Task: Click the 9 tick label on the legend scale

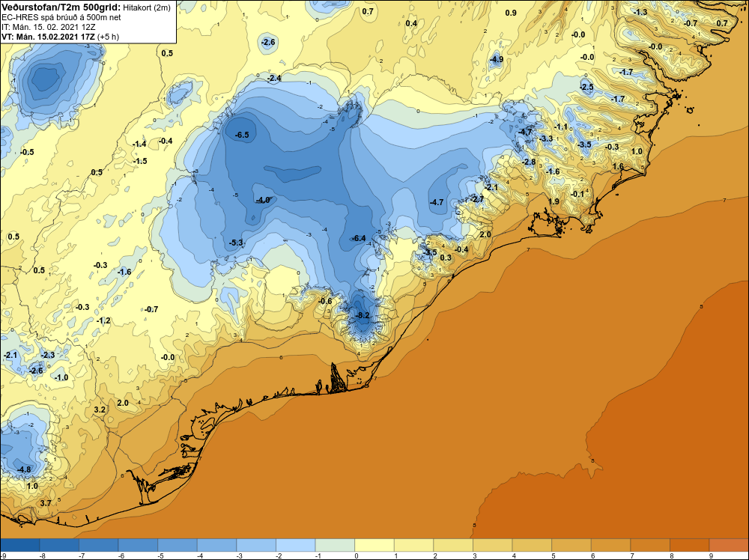Action: coord(711,556)
